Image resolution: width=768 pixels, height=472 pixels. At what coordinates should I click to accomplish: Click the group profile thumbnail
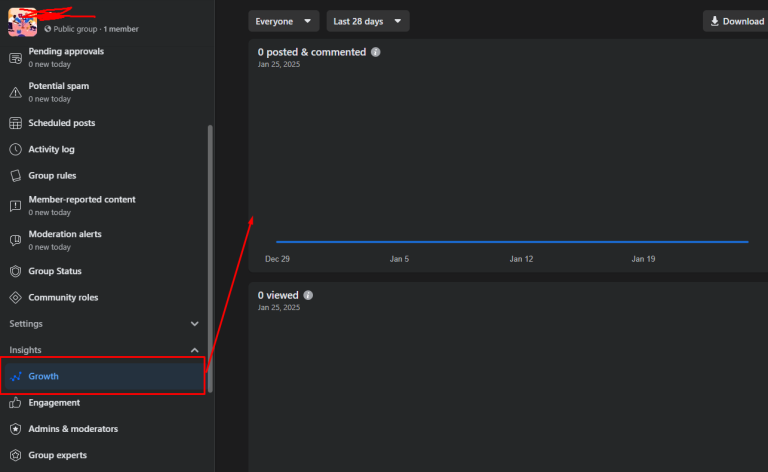22,22
